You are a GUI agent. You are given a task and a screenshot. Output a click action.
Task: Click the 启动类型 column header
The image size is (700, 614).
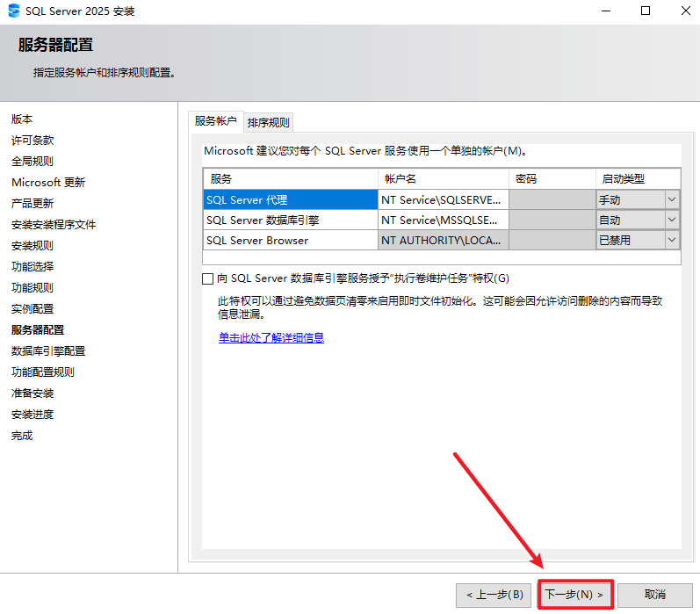[x=637, y=178]
